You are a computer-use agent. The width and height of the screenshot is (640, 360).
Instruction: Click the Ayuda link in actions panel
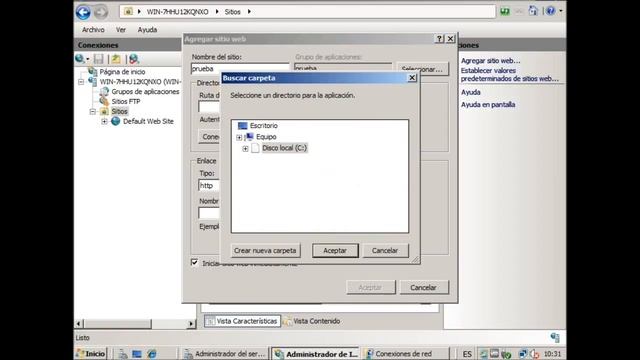pos(471,92)
